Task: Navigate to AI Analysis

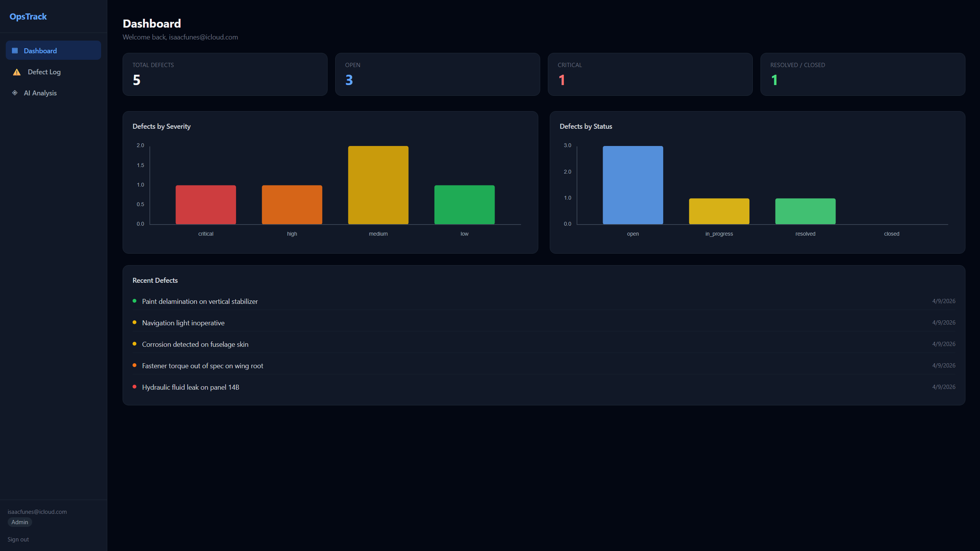Action: point(40,93)
